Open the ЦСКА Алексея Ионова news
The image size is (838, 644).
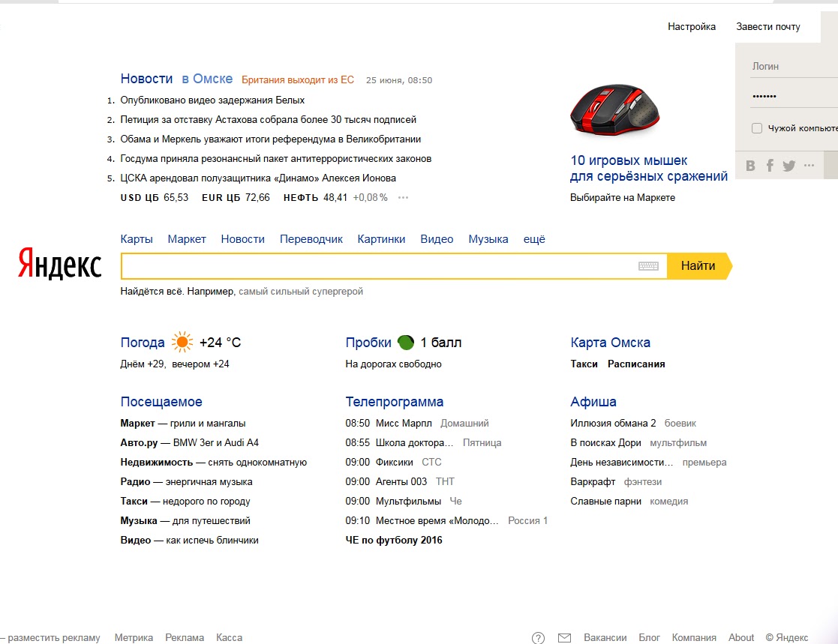pyautogui.click(x=258, y=178)
